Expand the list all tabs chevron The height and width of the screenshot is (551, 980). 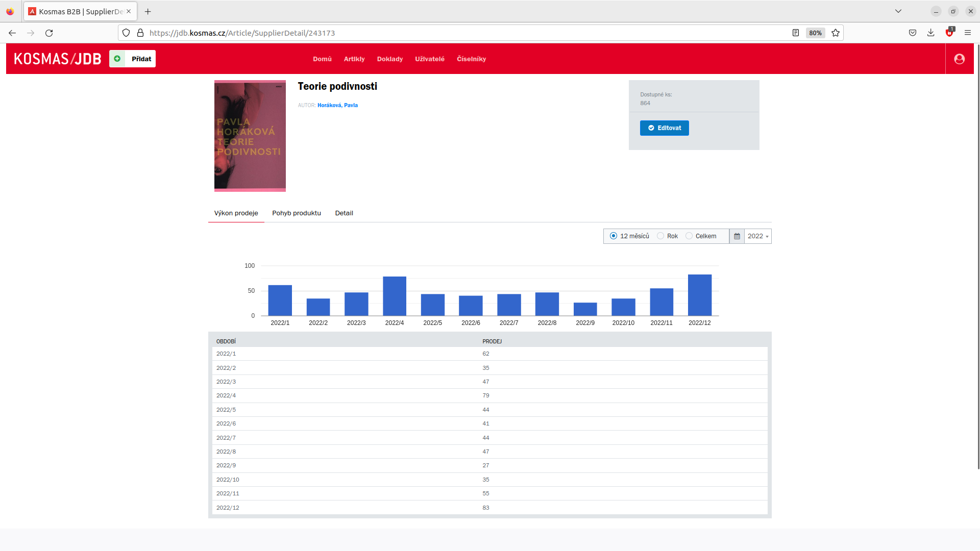(898, 11)
